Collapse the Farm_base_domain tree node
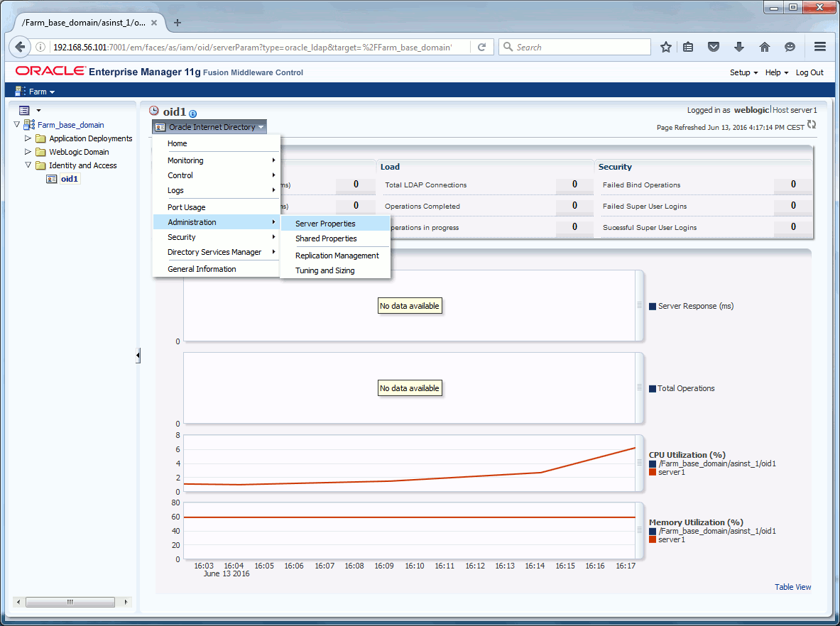Viewport: 840px width, 626px height. (16, 124)
